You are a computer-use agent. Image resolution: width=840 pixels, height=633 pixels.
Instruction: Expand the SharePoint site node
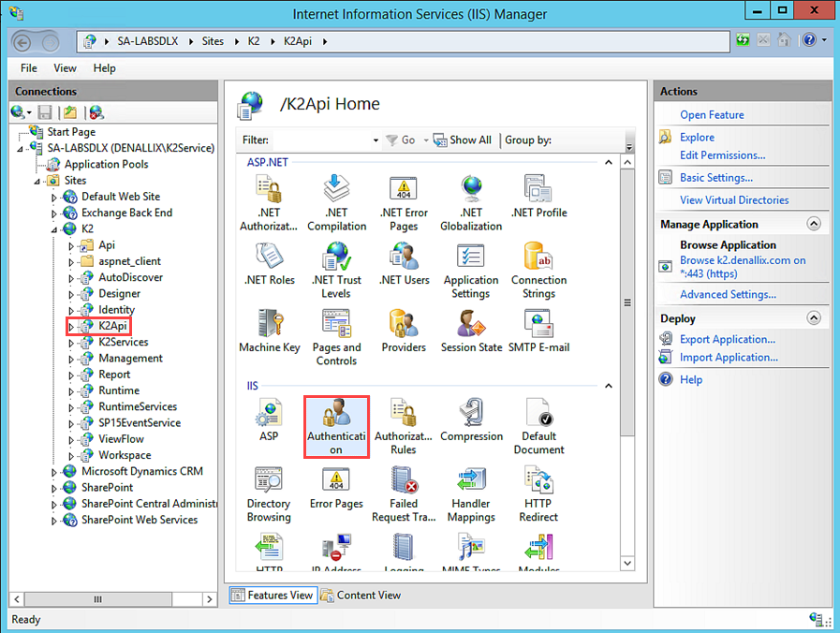54,489
